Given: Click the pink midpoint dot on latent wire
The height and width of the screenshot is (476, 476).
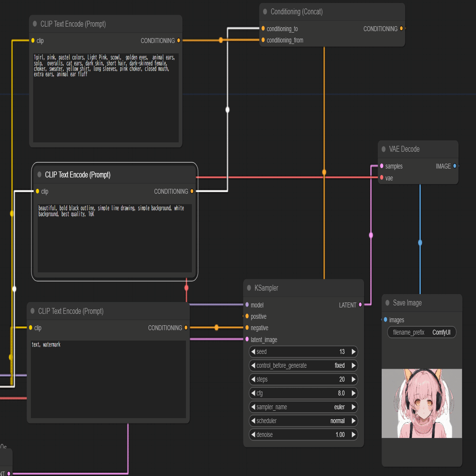Looking at the screenshot, I should point(371,235).
